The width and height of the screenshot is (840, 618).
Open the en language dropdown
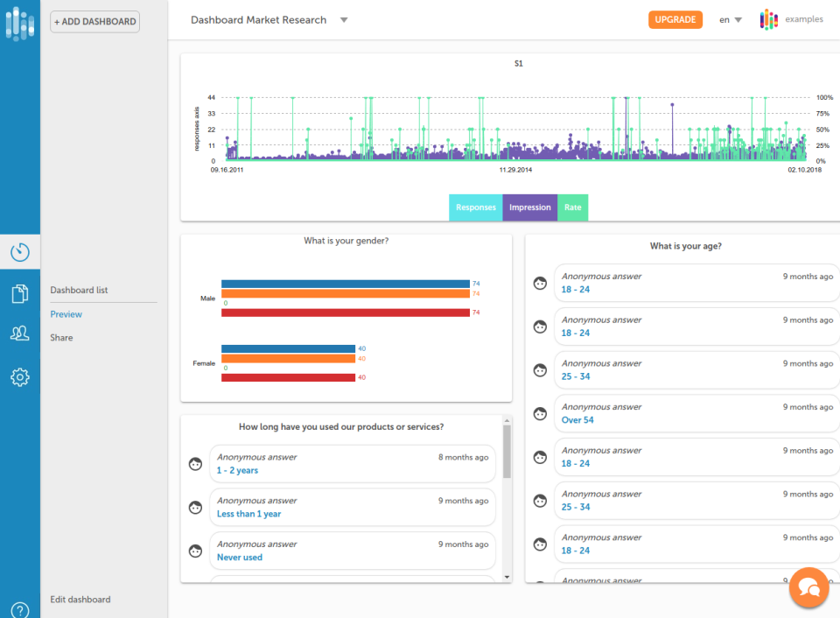tap(730, 20)
